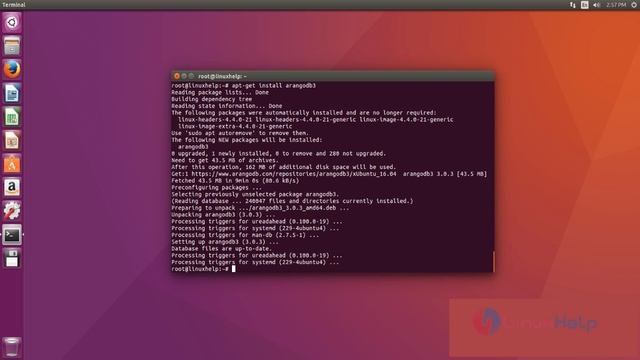Click 'Preconfiguring packages ...' line

point(217,187)
